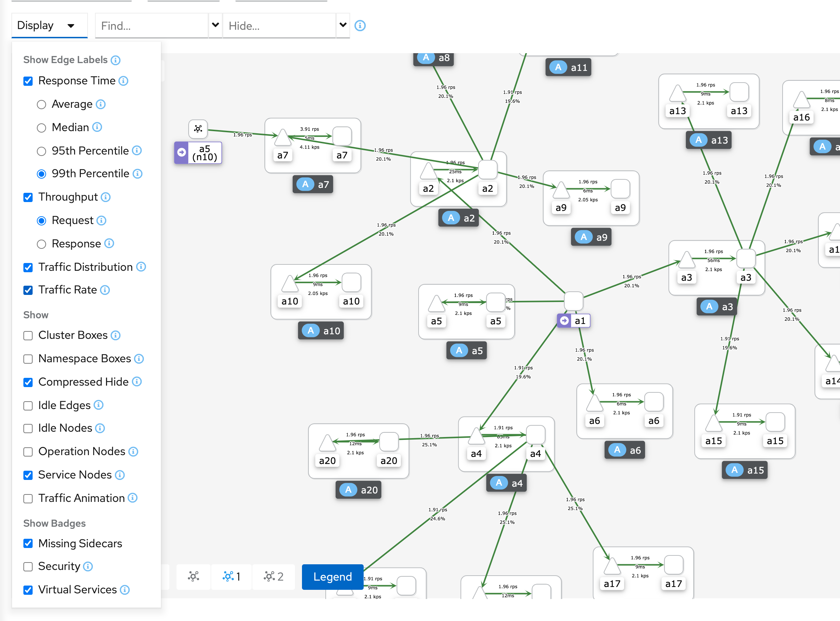The width and height of the screenshot is (840, 621).
Task: Enable Traffic Animation checkbox
Action: coord(28,498)
